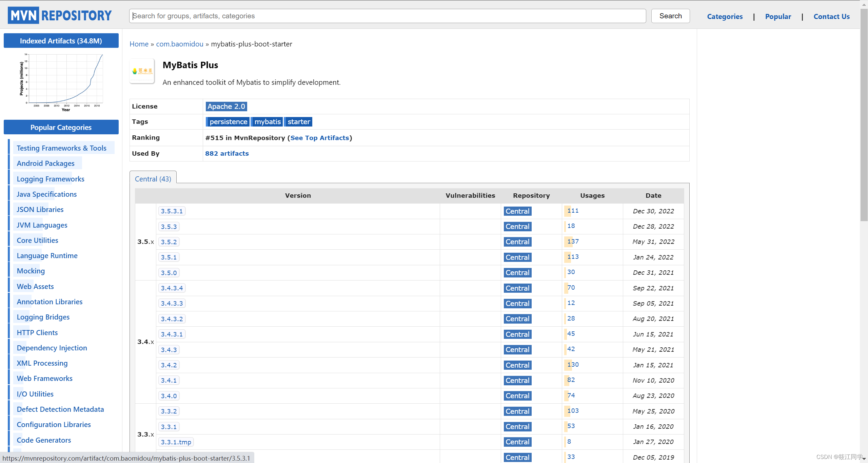Open Java Specifications category
Viewport: 868px width, 463px height.
46,194
